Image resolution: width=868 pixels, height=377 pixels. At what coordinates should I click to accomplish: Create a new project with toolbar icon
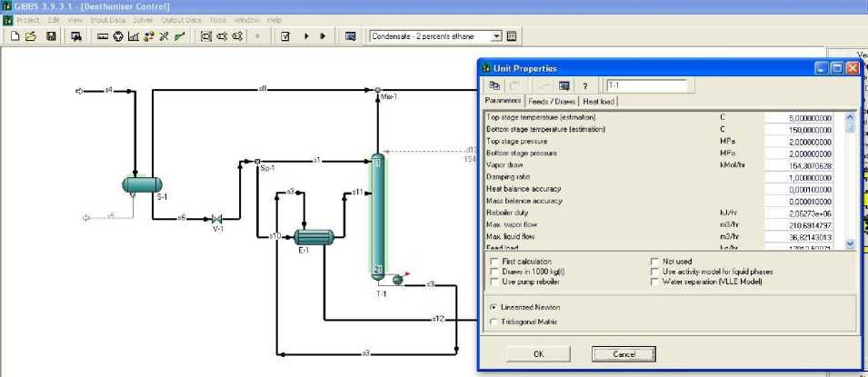(x=15, y=36)
